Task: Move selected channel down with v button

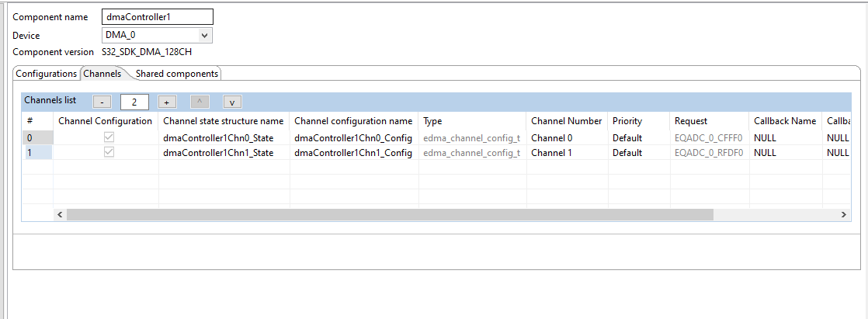Action: [x=232, y=102]
